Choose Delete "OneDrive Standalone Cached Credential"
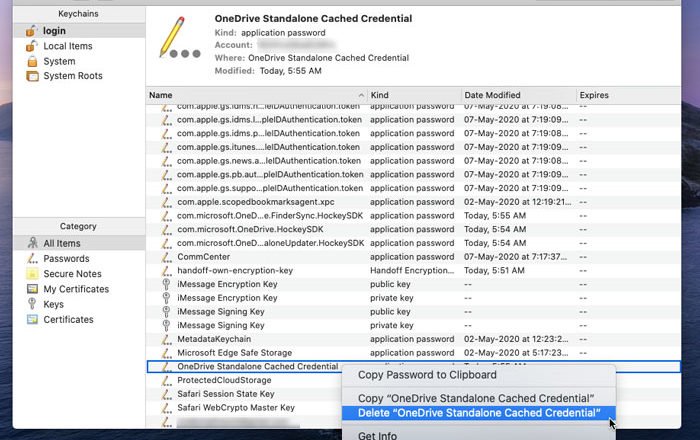The image size is (700, 440). click(479, 413)
